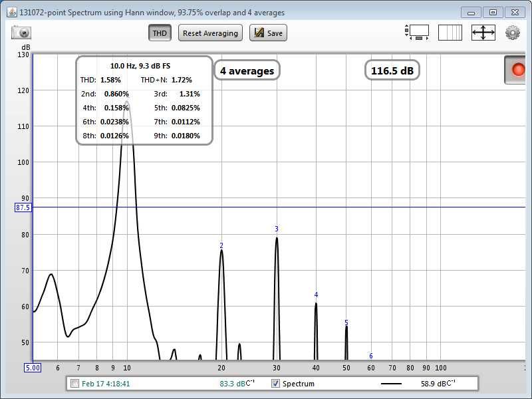Screen dimensions: 532x399
Task: Click the 87.5 dB cursor level label
Action: [x=23, y=207]
